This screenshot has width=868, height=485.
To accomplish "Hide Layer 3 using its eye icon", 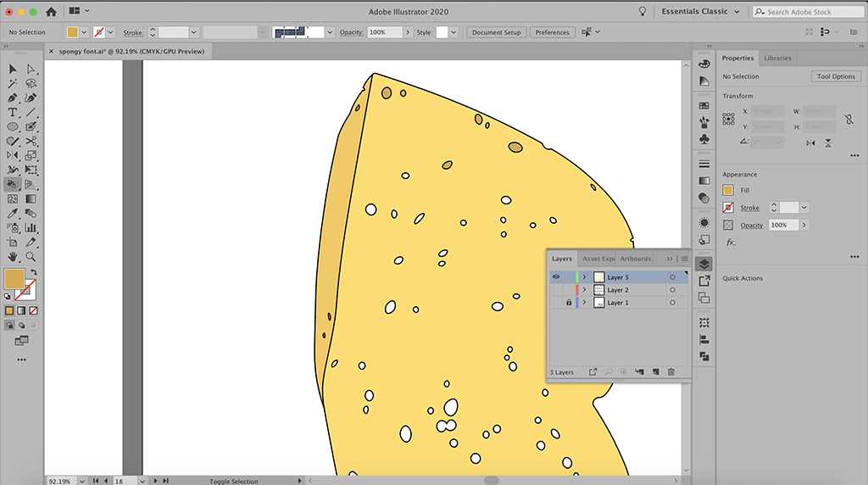I will [x=556, y=277].
